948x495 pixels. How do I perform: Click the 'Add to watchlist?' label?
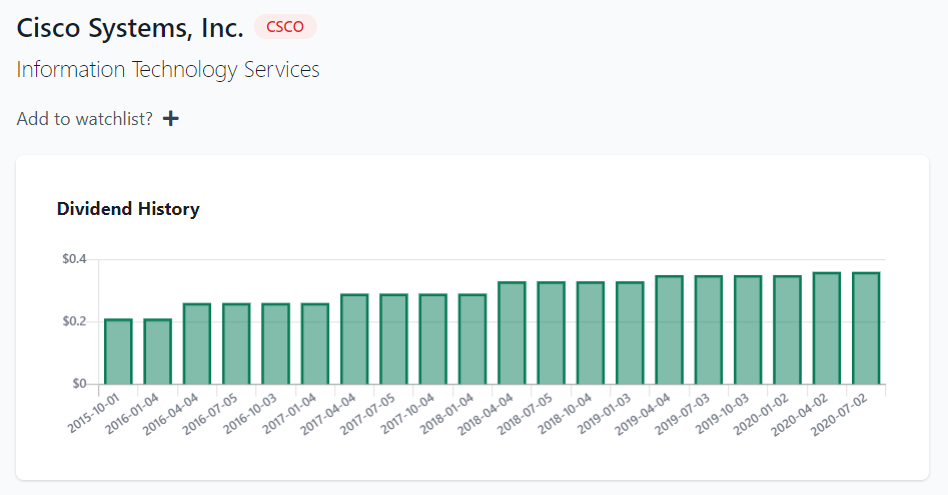coord(85,119)
